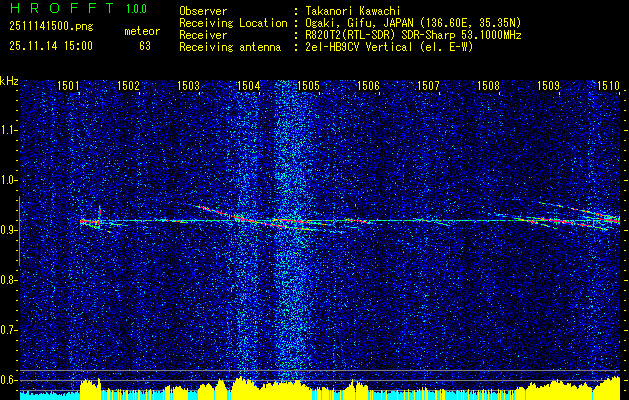Click the 1504 time marker
This screenshot has height=400, width=629.
pos(248,85)
